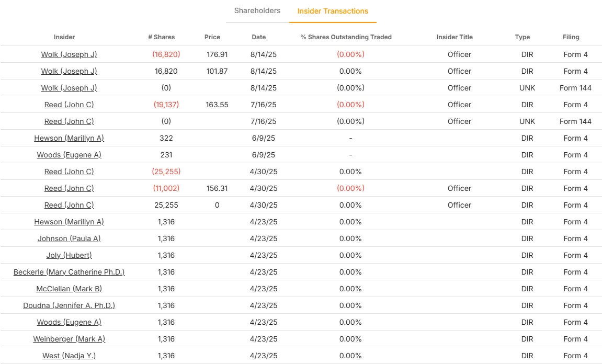Viewport: 602px width, 364px height.
Task: Open Joly (Hubert) insider profile link
Action: (69, 255)
